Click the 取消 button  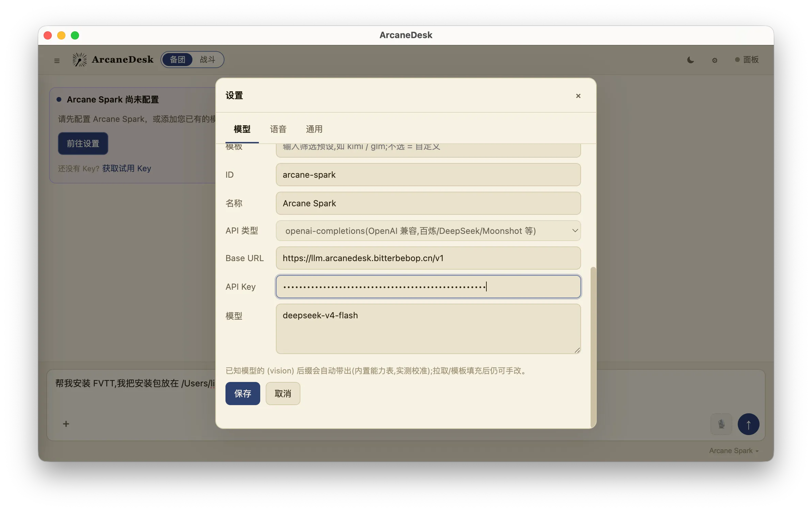pos(283,394)
